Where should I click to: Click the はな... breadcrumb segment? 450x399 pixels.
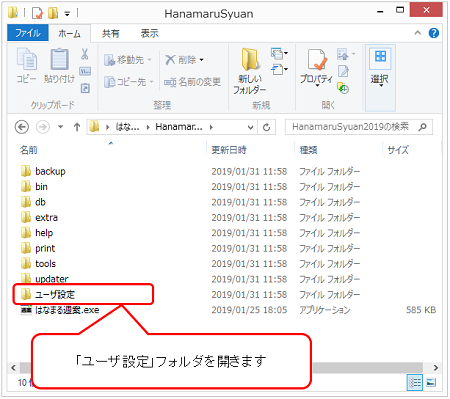coord(127,127)
